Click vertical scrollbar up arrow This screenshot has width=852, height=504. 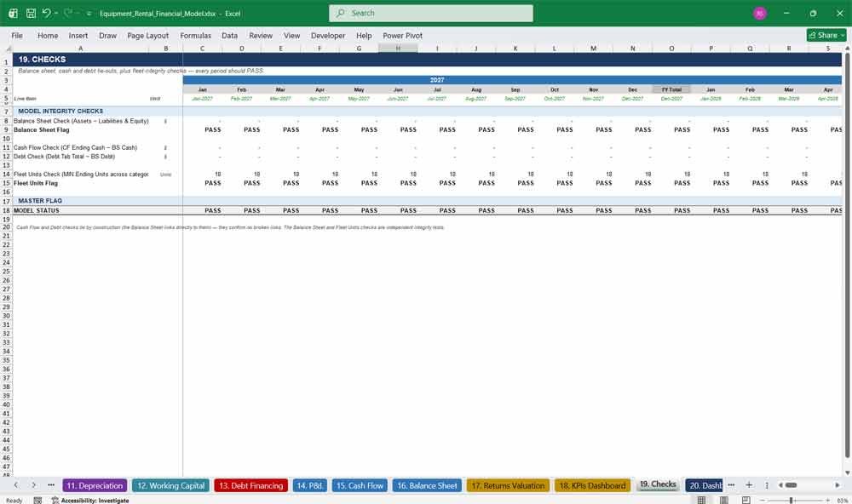(x=847, y=49)
